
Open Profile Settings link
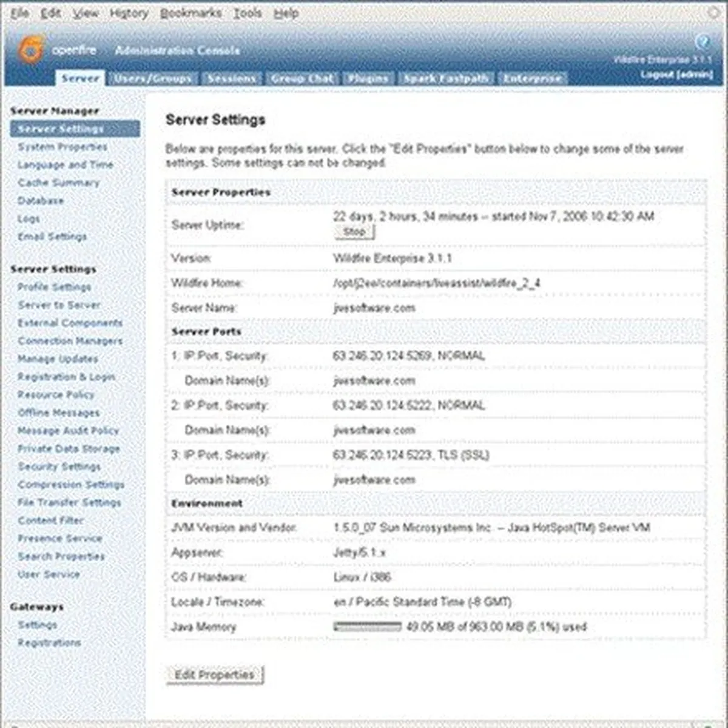pos(55,287)
